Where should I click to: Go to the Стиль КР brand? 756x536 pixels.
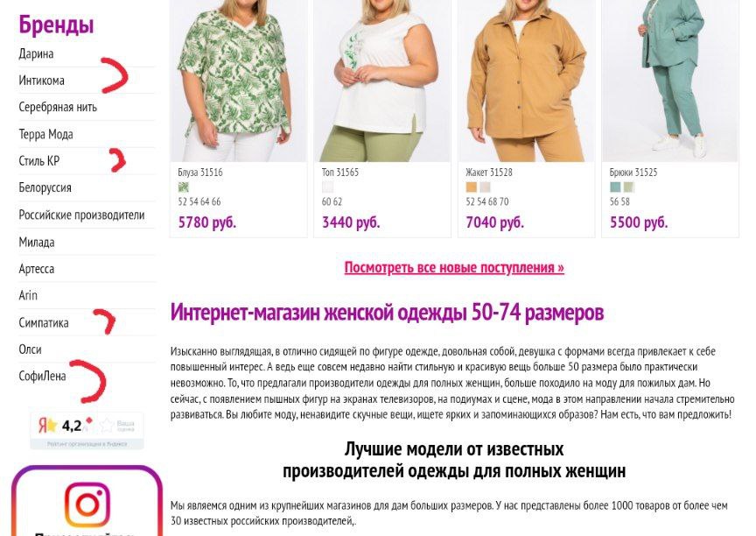coord(39,160)
